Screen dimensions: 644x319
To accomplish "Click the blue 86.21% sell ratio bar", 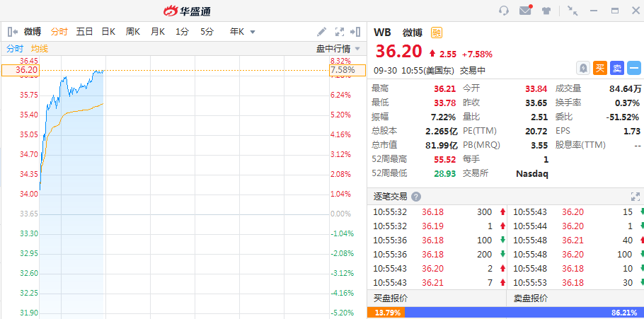I will (x=524, y=313).
